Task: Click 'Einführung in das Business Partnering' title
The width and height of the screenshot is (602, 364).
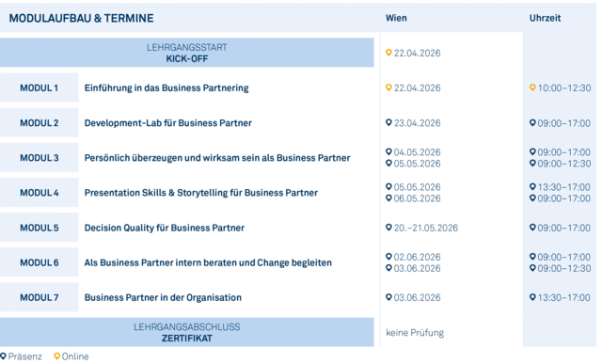Action: point(166,87)
